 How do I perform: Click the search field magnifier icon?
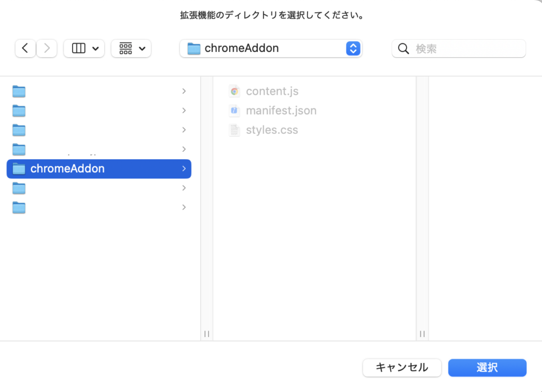click(403, 49)
